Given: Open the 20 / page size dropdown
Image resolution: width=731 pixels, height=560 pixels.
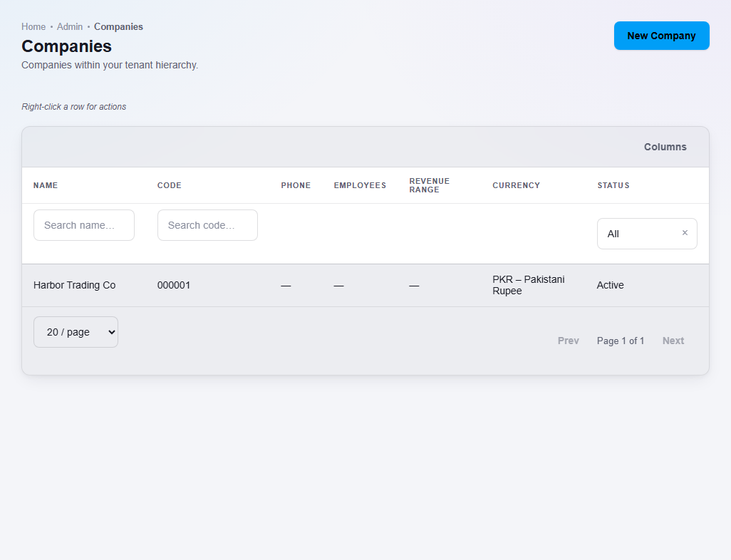Looking at the screenshot, I should [x=76, y=332].
